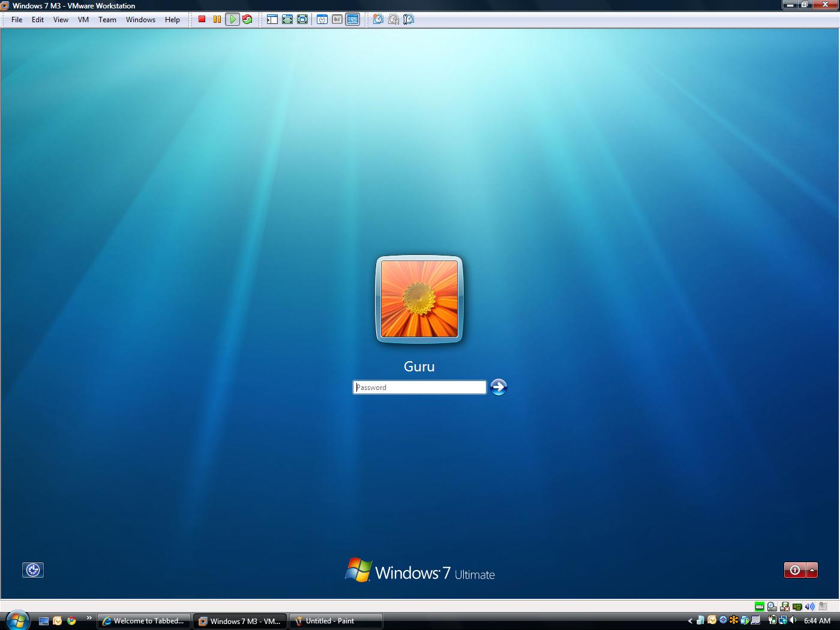840x630 pixels.
Task: Click the blue arrow login button
Action: [x=499, y=387]
